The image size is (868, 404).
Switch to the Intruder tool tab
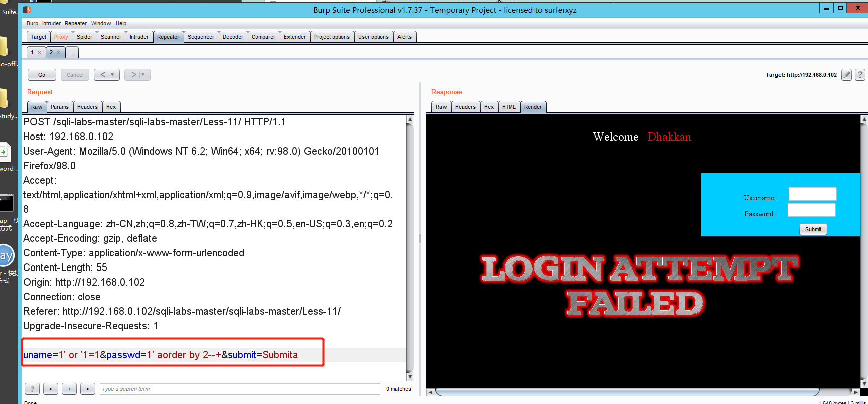click(139, 37)
